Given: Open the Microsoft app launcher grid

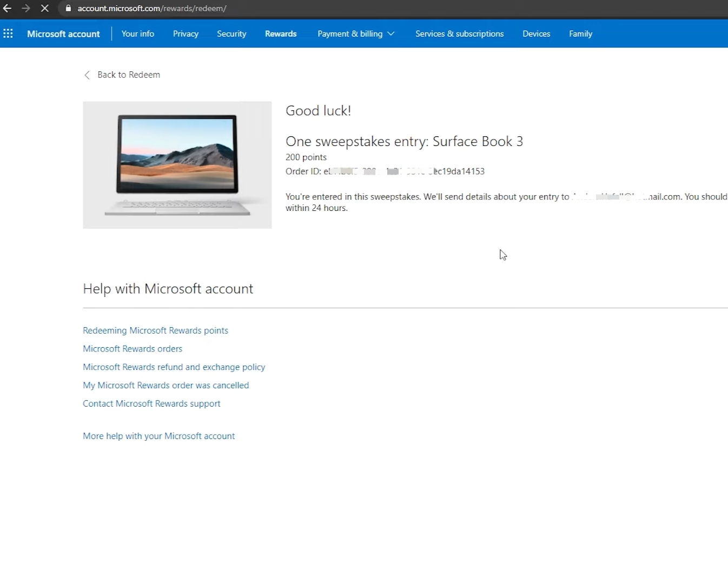Looking at the screenshot, I should 8,34.
